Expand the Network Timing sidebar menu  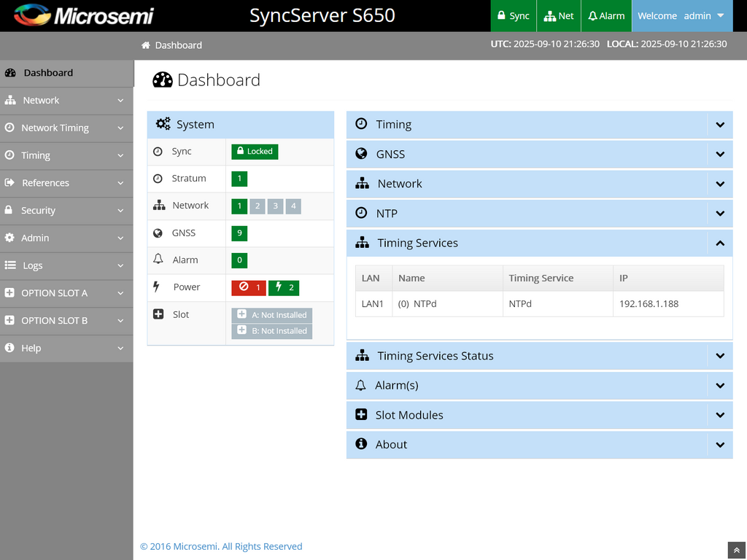coord(66,128)
